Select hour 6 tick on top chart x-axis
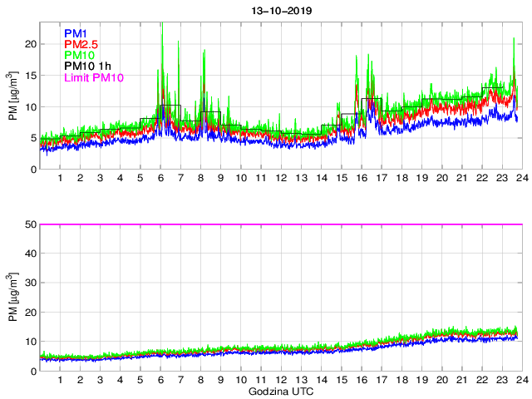This screenshot has height=399, width=532. pyautogui.click(x=160, y=180)
